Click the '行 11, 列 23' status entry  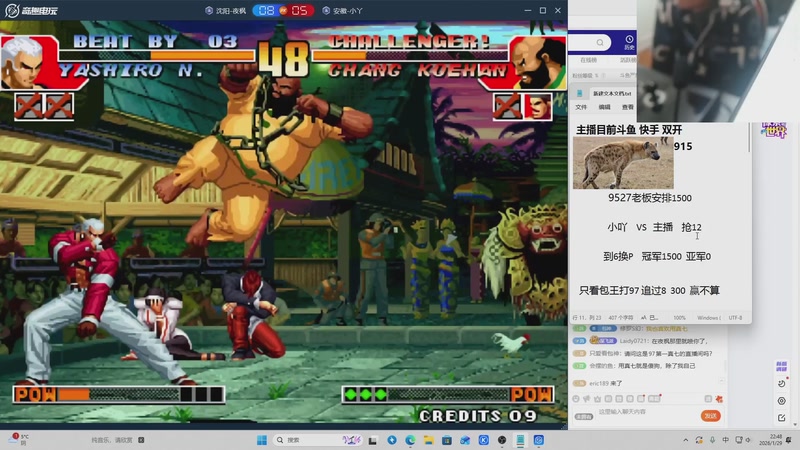(587, 317)
